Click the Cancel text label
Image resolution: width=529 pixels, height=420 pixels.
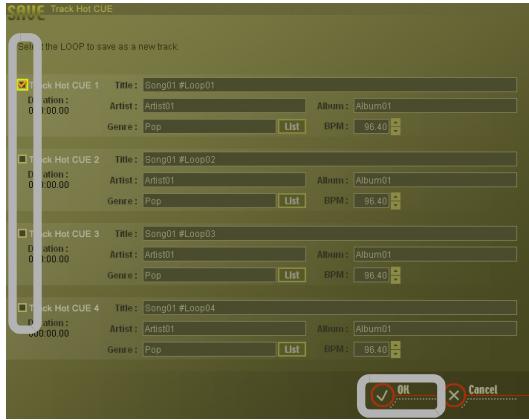tap(483, 390)
